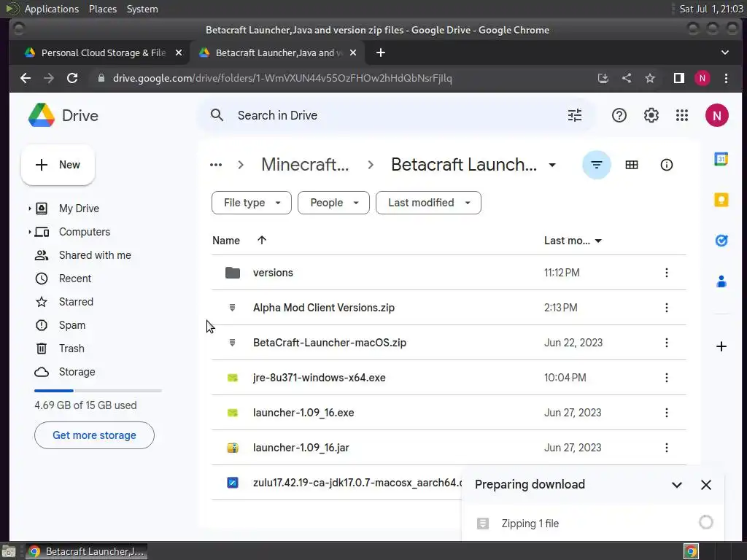
Task: Close the Preparing download panel
Action: click(x=706, y=485)
